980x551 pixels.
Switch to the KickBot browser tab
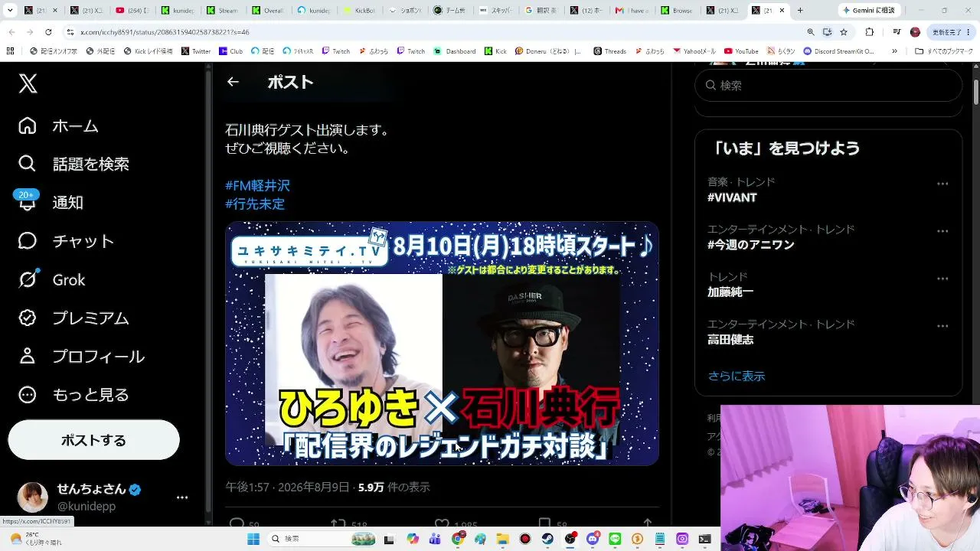[361, 11]
